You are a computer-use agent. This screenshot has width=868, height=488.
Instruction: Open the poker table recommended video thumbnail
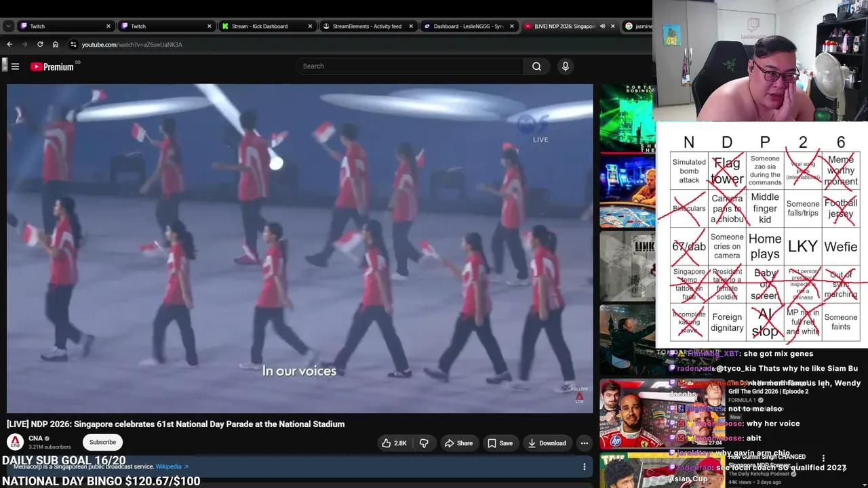pos(627,192)
